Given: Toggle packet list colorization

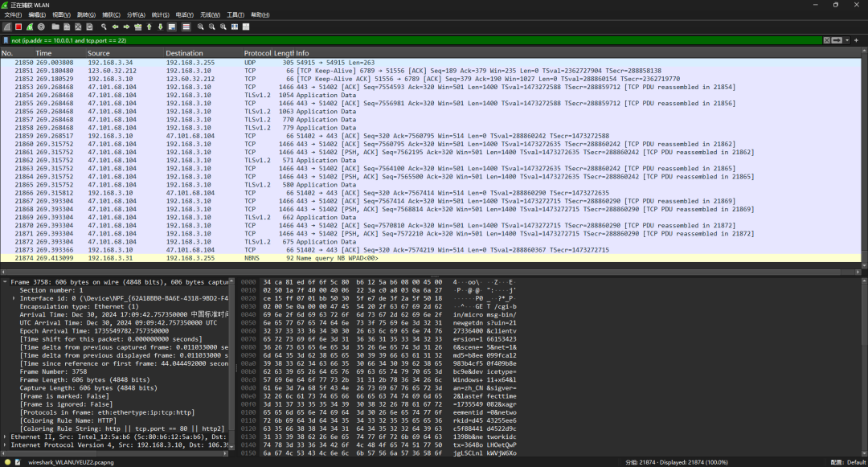Looking at the screenshot, I should (185, 26).
